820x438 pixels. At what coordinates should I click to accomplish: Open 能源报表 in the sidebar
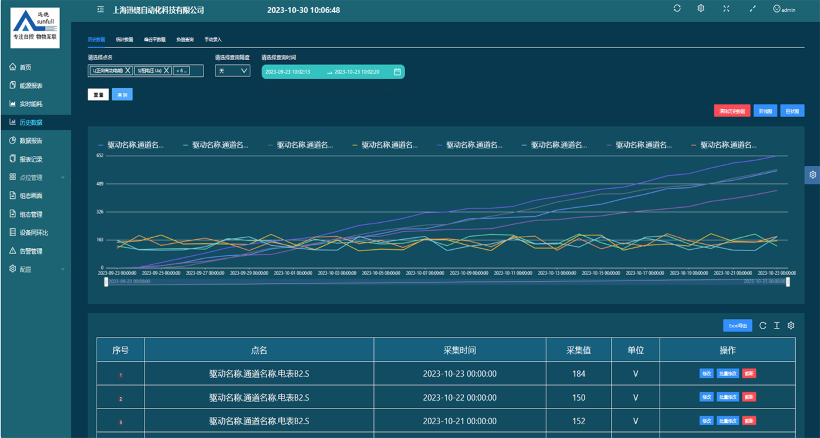pyautogui.click(x=35, y=85)
